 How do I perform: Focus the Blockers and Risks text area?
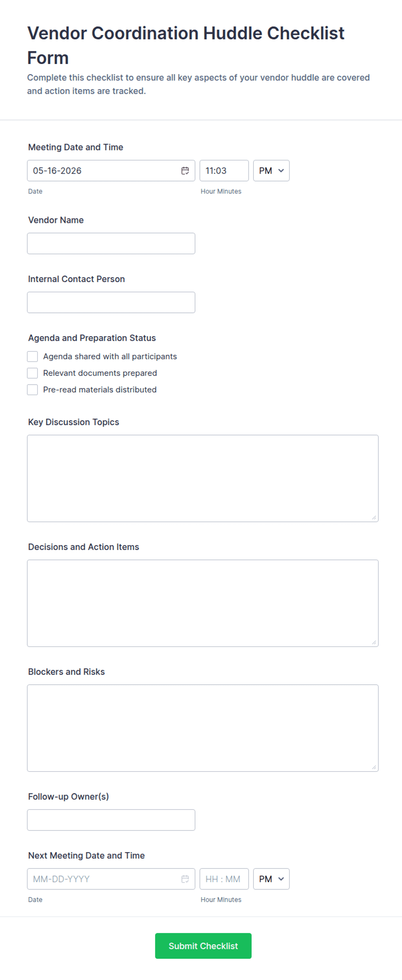(203, 728)
